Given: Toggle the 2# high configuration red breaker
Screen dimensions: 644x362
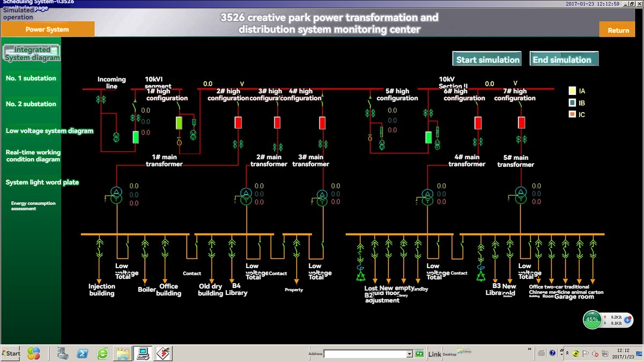Looking at the screenshot, I should tap(238, 122).
